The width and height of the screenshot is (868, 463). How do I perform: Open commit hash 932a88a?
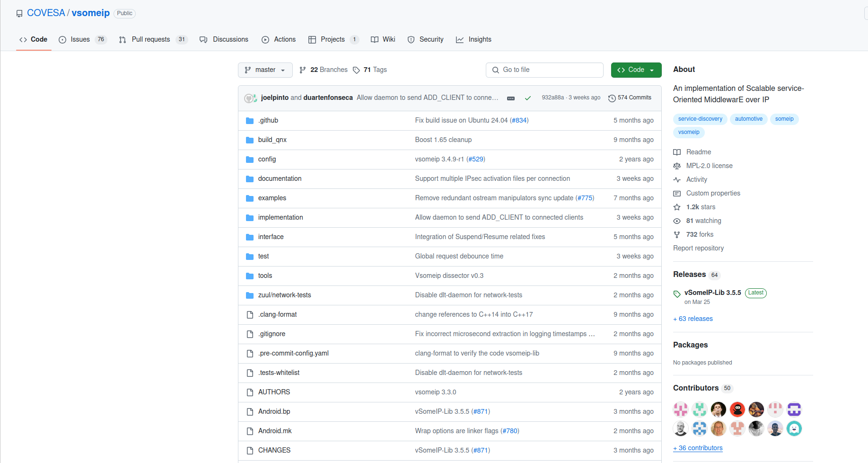552,98
